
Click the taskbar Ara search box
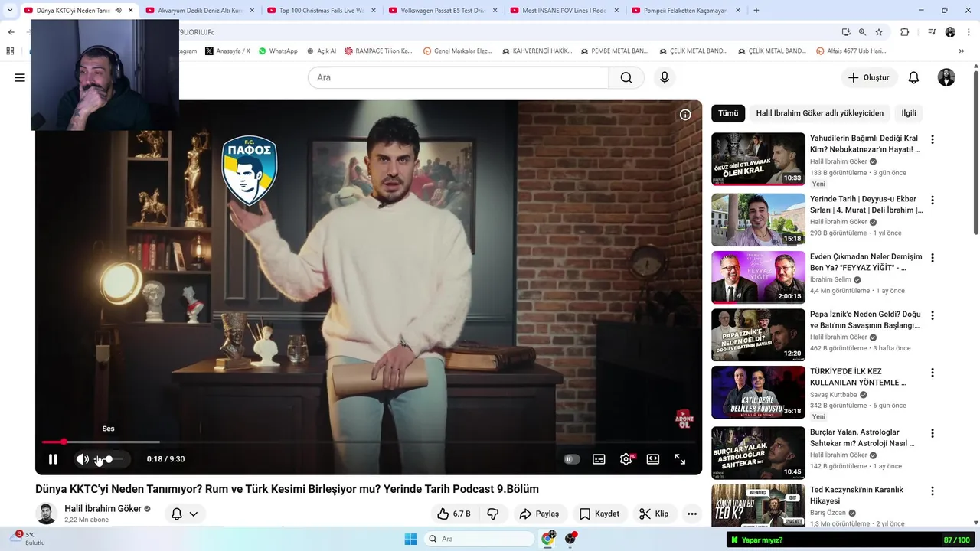[479, 539]
